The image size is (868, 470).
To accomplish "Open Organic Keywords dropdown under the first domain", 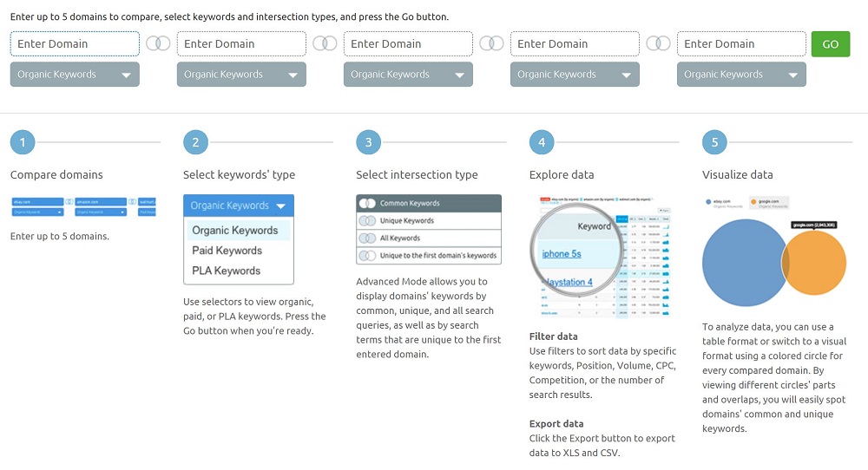I will click(75, 74).
